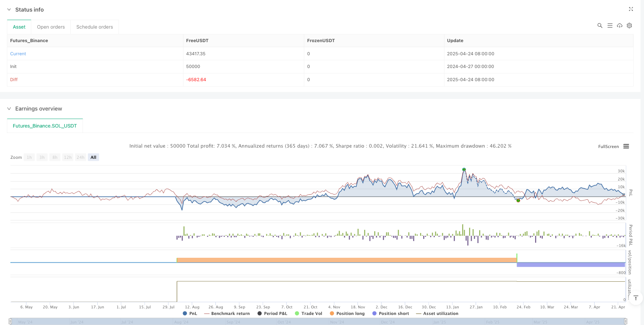Click the expand arrows icon near Status info
This screenshot has height=325, width=644.
tap(631, 9)
